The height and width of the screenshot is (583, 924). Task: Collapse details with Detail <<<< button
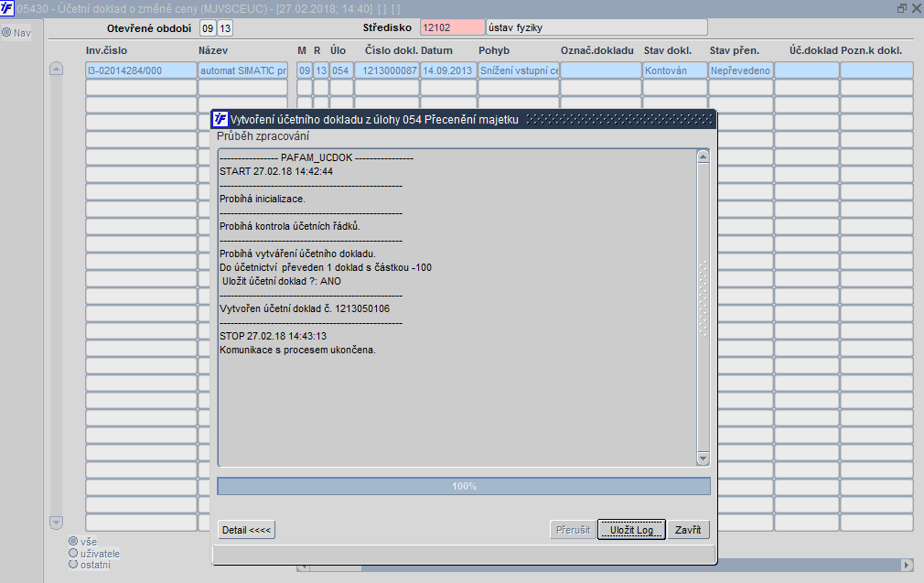(246, 530)
